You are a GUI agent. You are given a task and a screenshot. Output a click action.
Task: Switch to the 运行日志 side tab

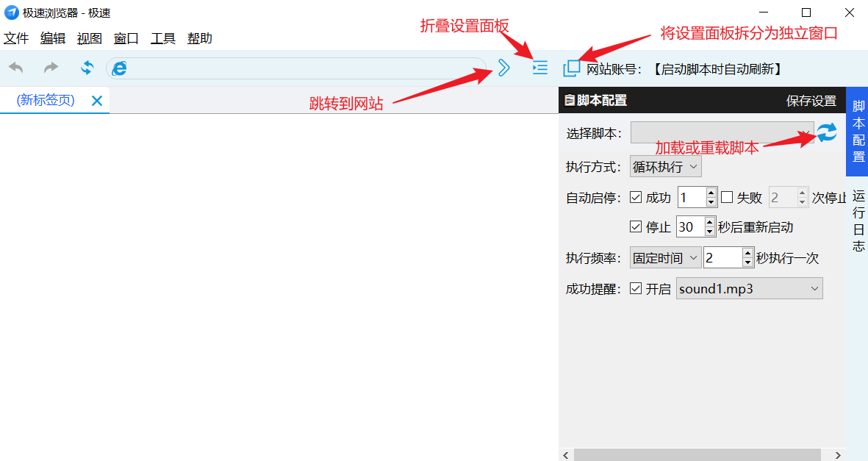pyautogui.click(x=858, y=221)
